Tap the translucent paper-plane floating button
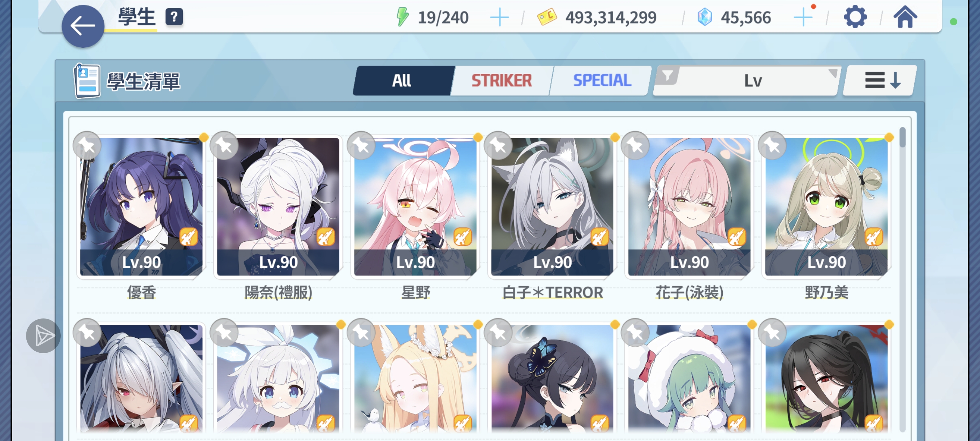980x441 pixels. pos(43,335)
